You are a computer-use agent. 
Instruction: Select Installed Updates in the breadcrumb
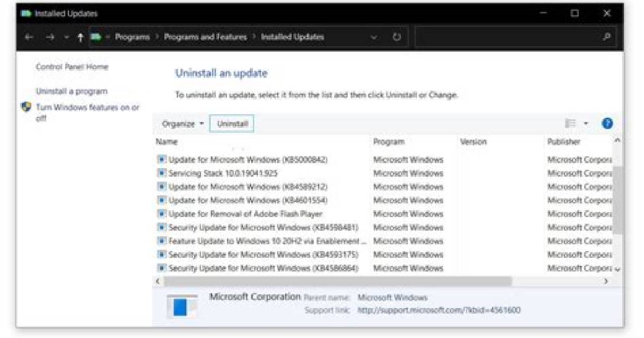coord(292,37)
